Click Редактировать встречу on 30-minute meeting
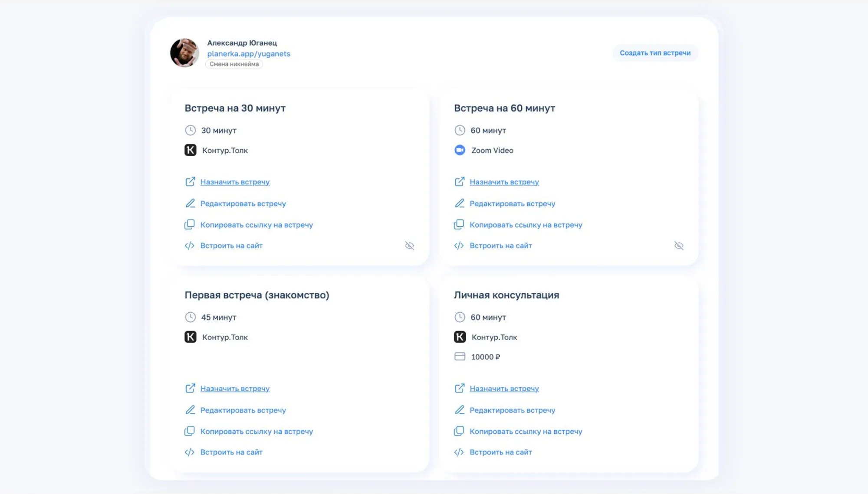Screen dimensions: 868x494 243,203
